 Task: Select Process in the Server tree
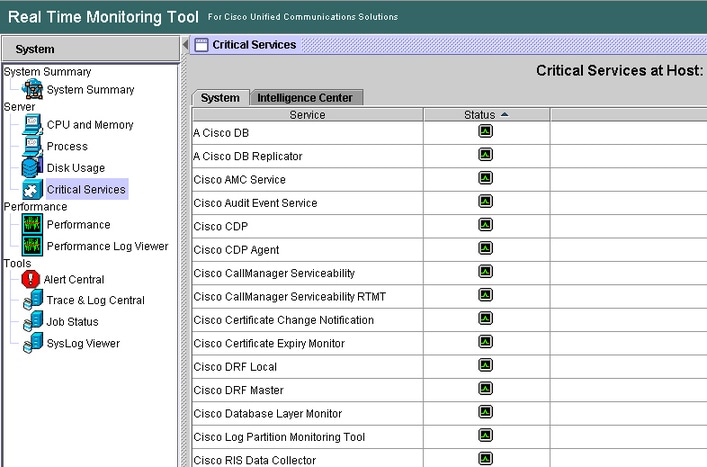[x=67, y=147]
